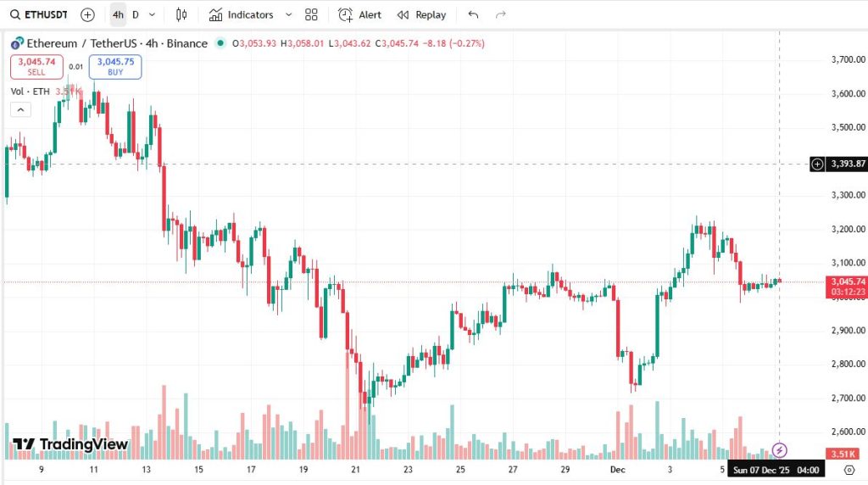Expand the timeframe interval dropdown
Viewport: 868px width, 485px height.
tap(152, 14)
